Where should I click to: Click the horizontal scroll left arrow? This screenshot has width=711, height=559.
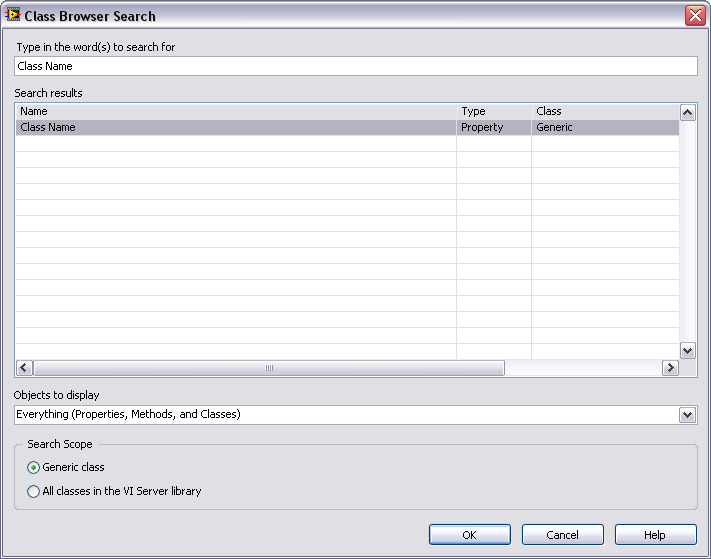click(x=24, y=368)
